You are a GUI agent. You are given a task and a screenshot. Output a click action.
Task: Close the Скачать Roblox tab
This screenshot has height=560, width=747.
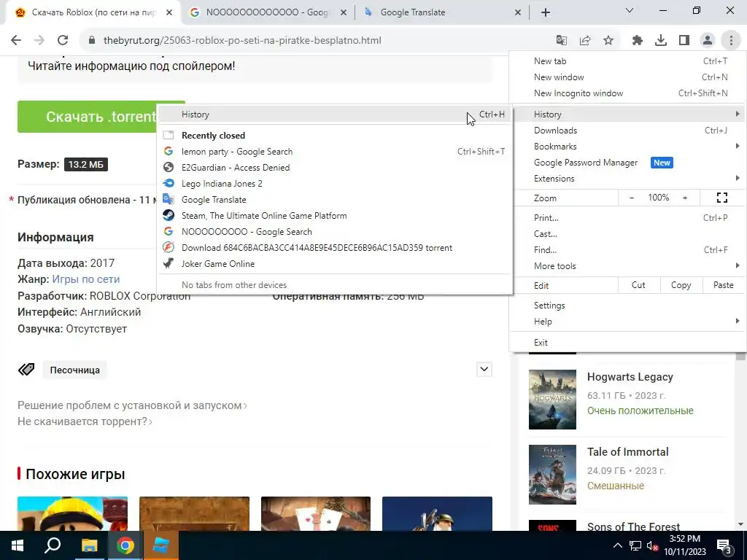click(169, 12)
